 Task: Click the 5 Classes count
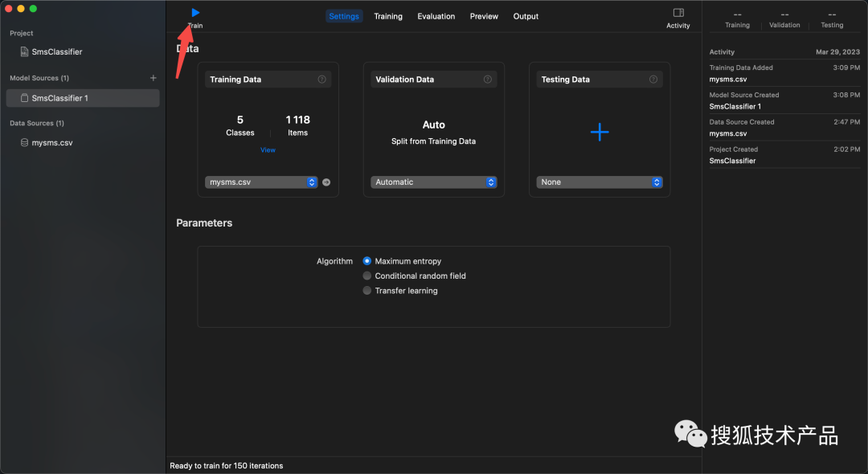pos(240,125)
